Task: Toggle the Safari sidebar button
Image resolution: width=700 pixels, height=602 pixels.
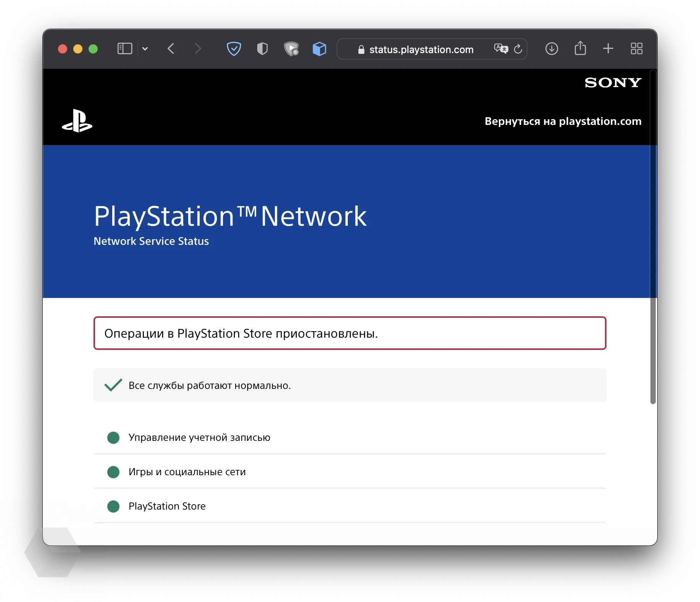Action: pos(125,49)
